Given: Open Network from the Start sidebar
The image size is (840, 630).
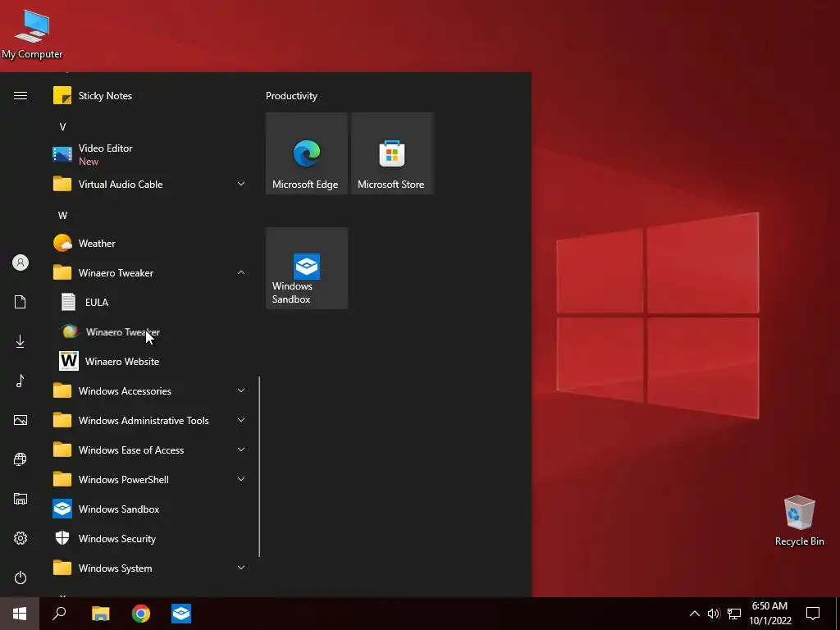Looking at the screenshot, I should [x=21, y=459].
